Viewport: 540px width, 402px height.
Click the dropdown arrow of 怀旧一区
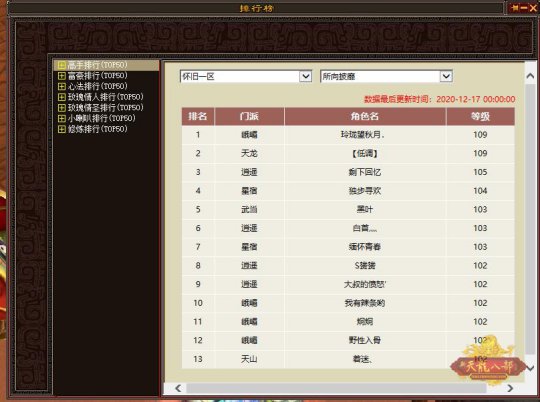[305, 76]
